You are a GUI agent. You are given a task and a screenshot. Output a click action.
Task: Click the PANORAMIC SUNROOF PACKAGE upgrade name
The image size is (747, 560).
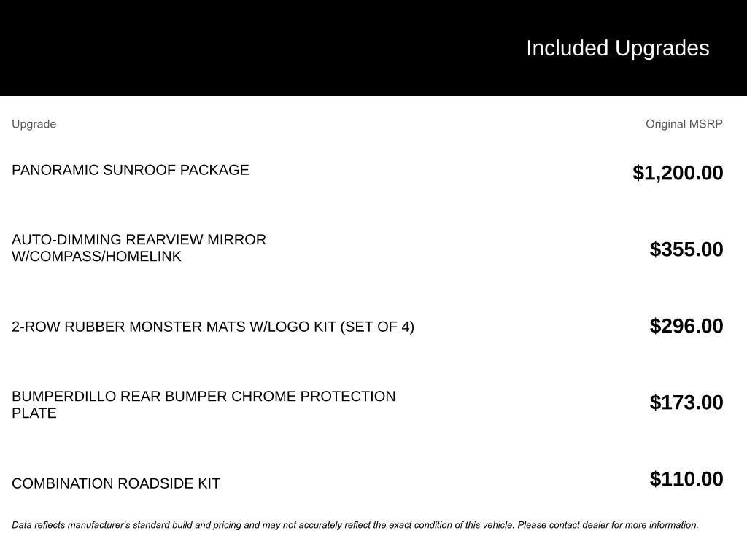click(x=130, y=170)
